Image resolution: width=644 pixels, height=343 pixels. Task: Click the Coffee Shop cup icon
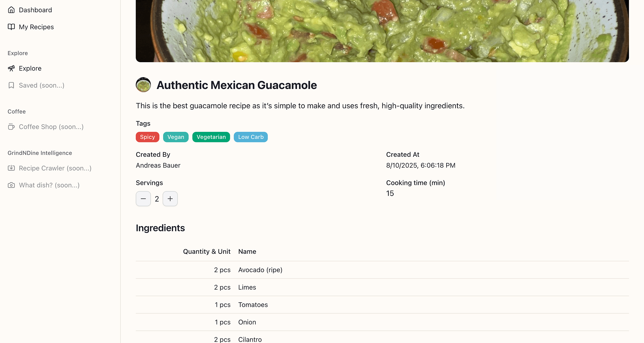[x=11, y=126]
